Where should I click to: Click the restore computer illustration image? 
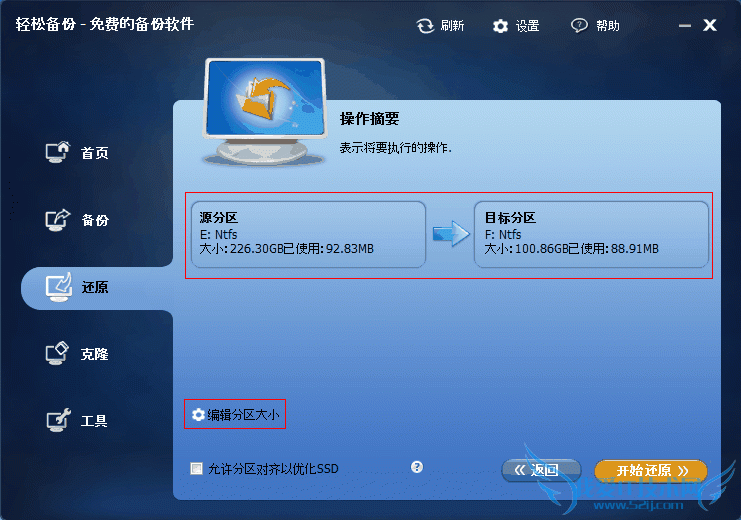coord(265,112)
